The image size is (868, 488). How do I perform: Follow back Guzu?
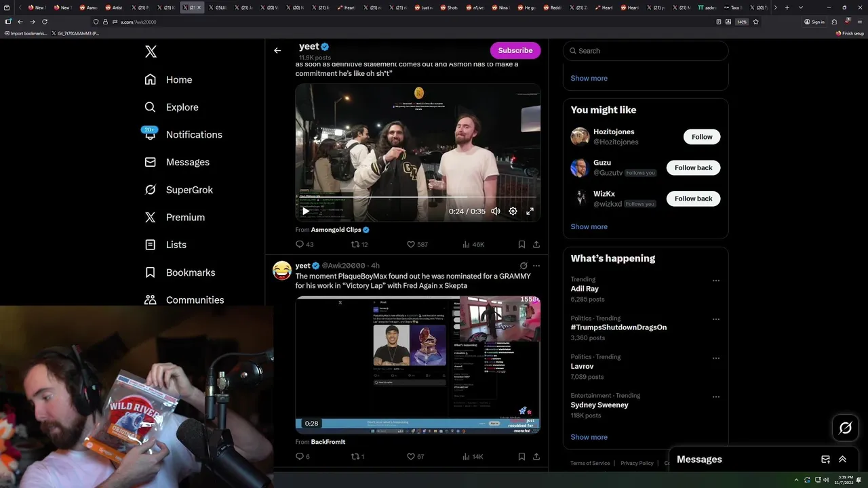[x=693, y=167]
